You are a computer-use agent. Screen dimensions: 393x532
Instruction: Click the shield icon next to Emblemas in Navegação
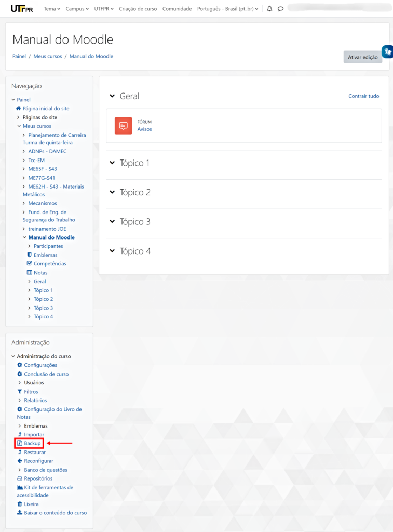pos(30,255)
